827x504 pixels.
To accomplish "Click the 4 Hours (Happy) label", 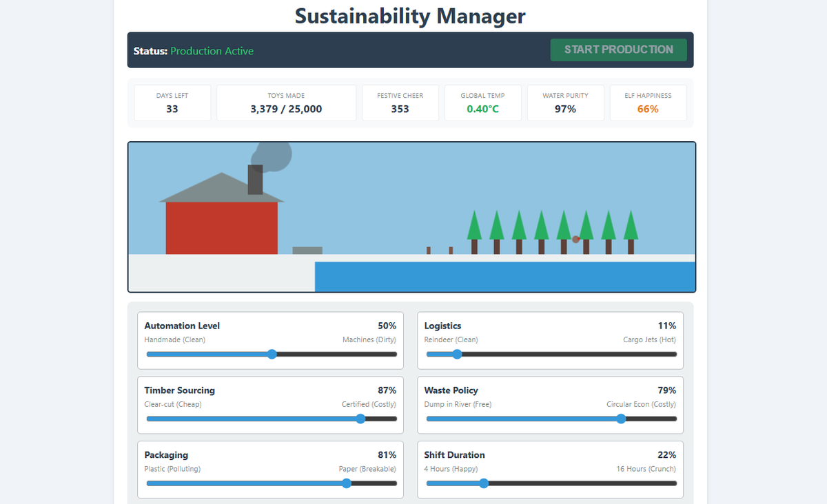I will coord(451,470).
